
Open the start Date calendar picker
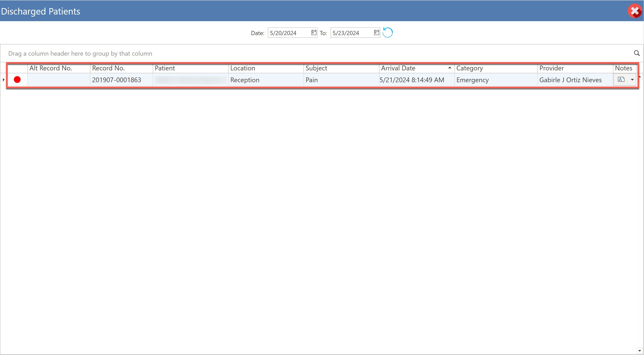313,33
